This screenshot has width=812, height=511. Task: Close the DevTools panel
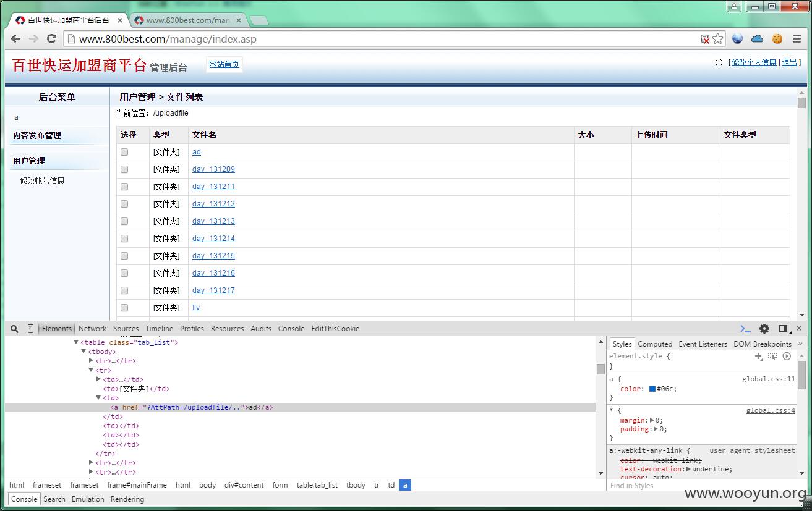tap(799, 328)
